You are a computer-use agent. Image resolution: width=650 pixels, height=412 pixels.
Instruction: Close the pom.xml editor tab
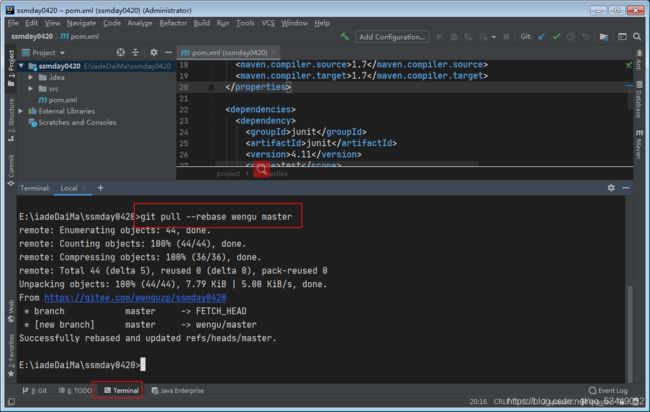coord(273,53)
